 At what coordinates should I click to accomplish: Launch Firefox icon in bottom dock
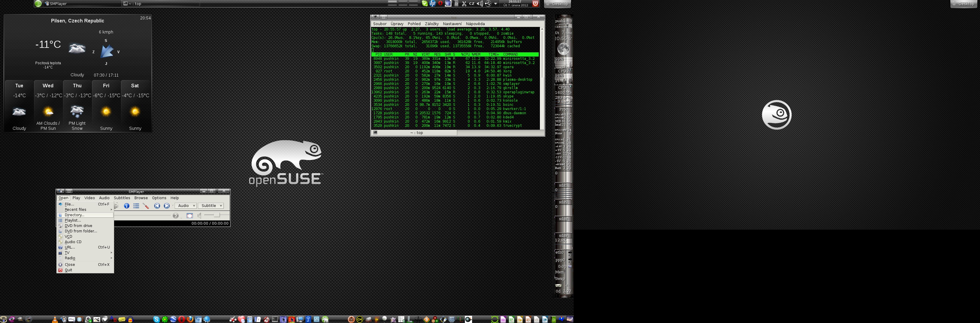pos(190,319)
